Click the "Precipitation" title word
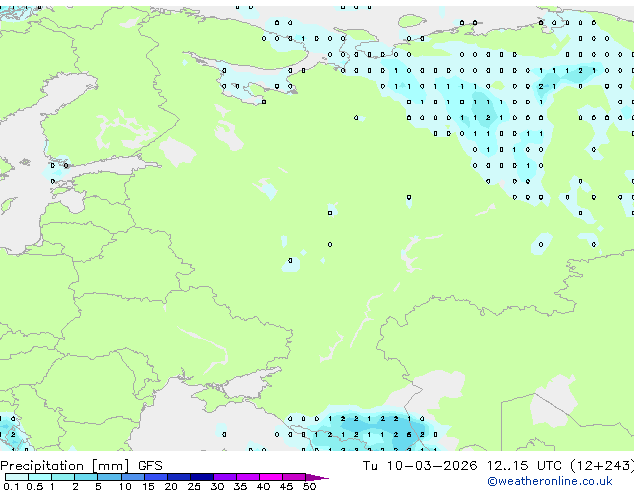The height and width of the screenshot is (490, 634). [x=42, y=466]
